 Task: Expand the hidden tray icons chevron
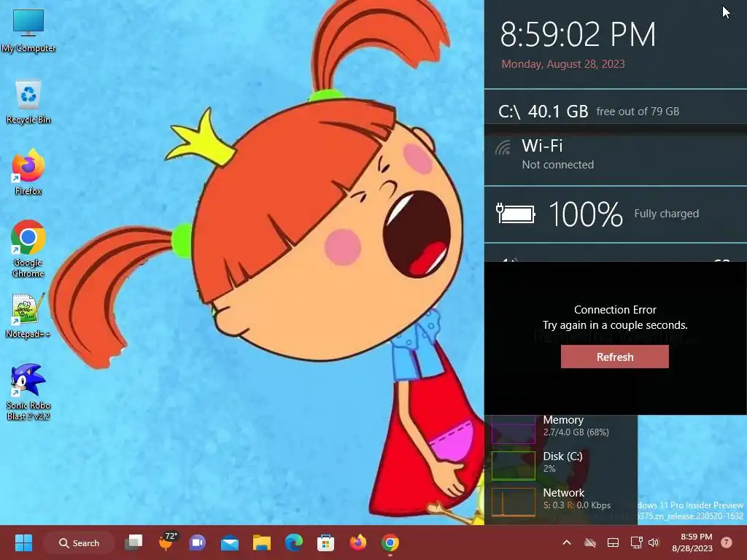(x=566, y=542)
